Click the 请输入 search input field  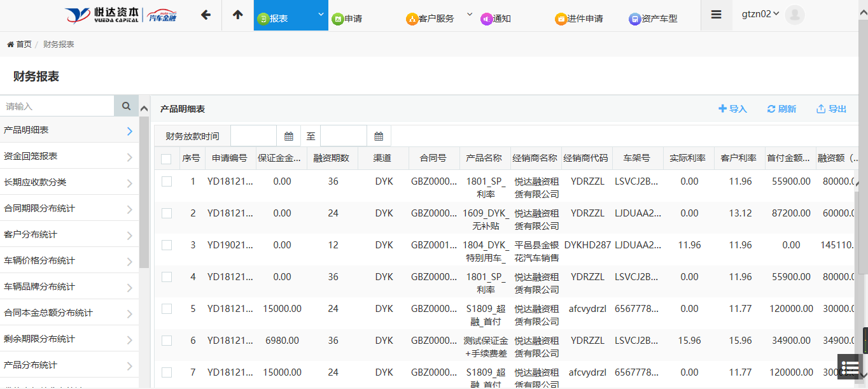pyautogui.click(x=57, y=106)
